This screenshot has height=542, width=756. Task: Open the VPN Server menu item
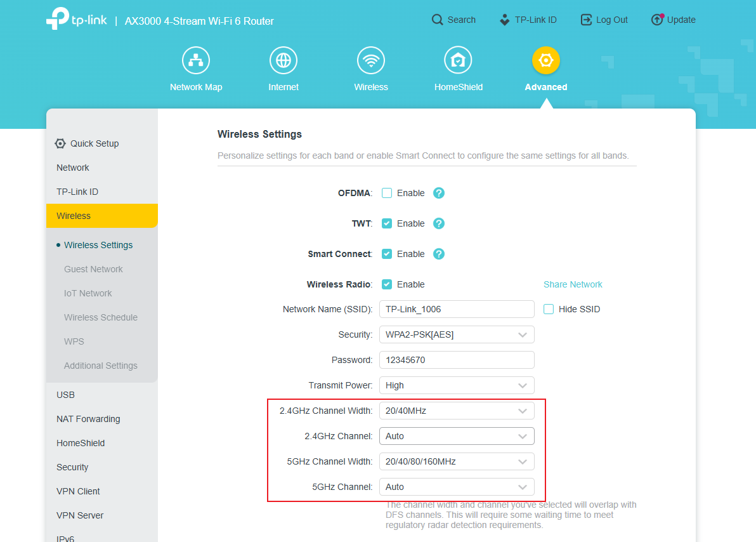[79, 515]
